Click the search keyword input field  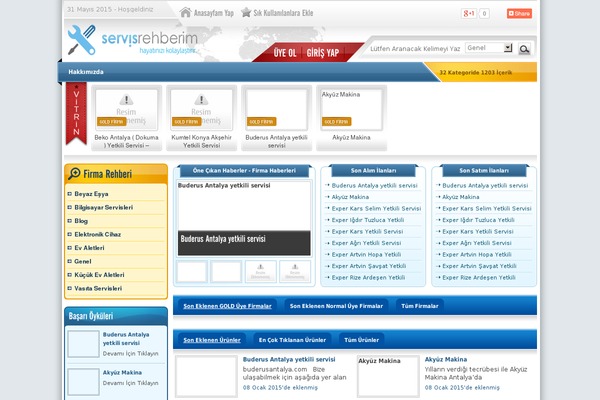click(x=415, y=49)
